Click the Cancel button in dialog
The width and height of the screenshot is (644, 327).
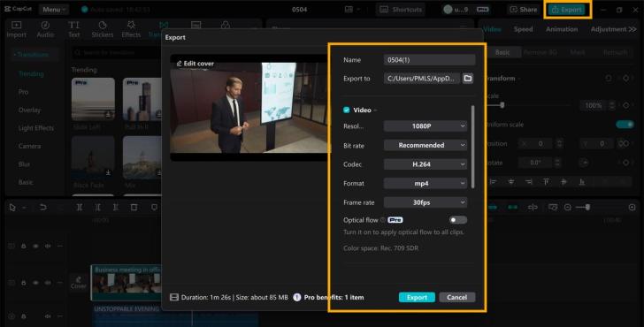point(457,297)
